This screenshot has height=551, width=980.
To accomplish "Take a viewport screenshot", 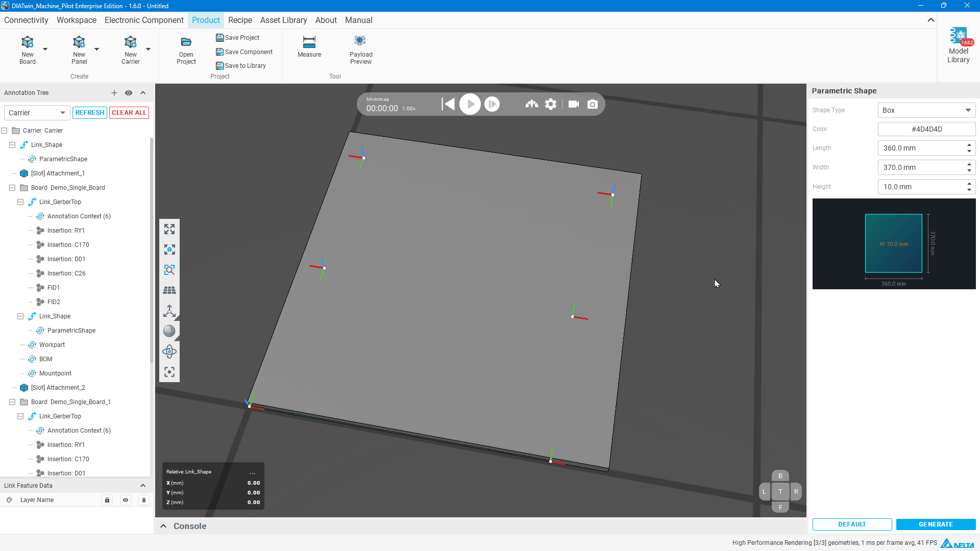I will (x=593, y=104).
